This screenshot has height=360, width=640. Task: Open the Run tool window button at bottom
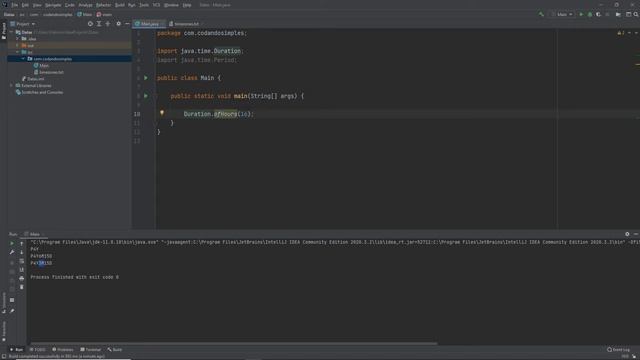coord(17,349)
